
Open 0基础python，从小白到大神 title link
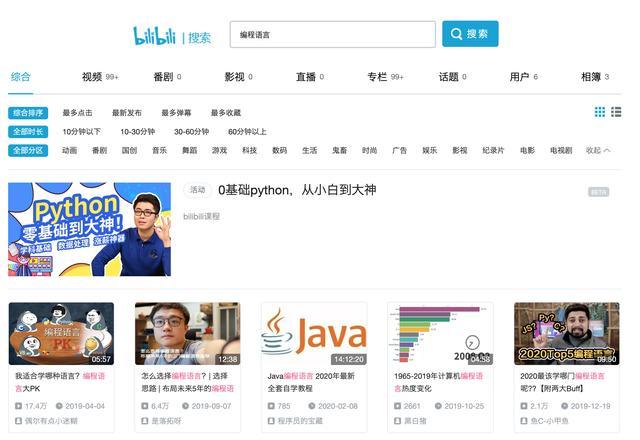coord(297,190)
